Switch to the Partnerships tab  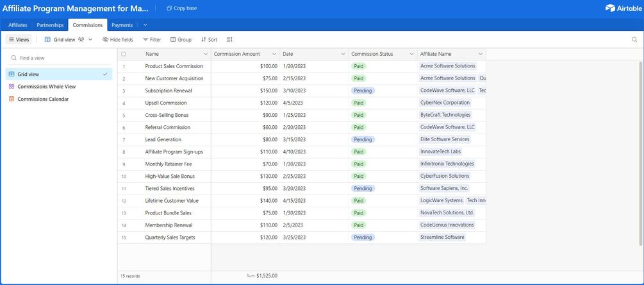pyautogui.click(x=50, y=25)
